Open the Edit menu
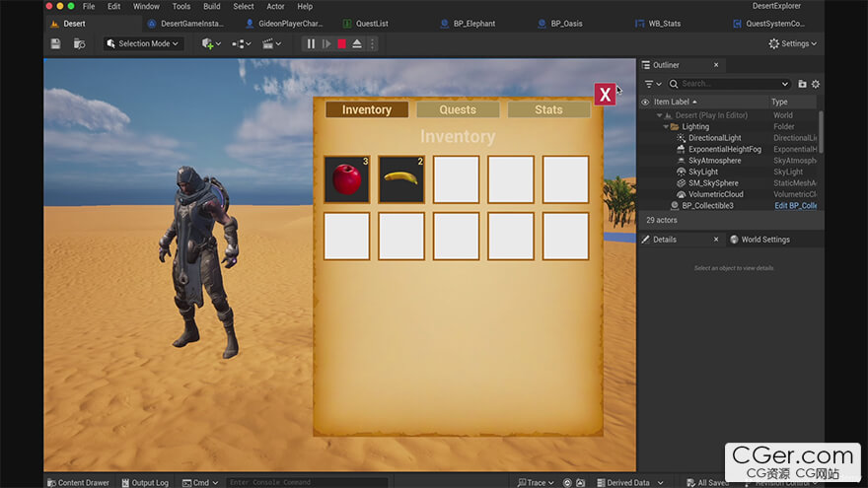The height and width of the screenshot is (488, 868). pyautogui.click(x=114, y=7)
